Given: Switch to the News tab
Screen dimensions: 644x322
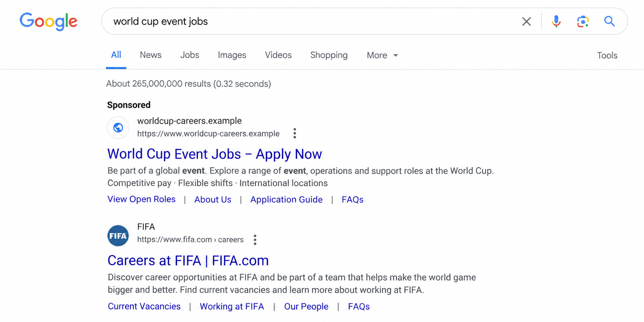Looking at the screenshot, I should pos(151,55).
